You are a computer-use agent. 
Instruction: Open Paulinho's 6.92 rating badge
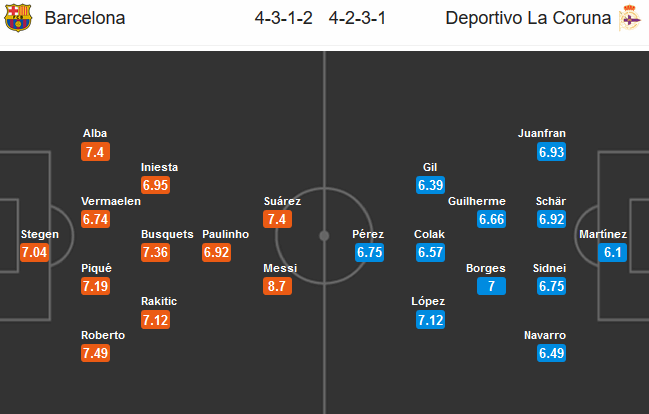(x=216, y=252)
